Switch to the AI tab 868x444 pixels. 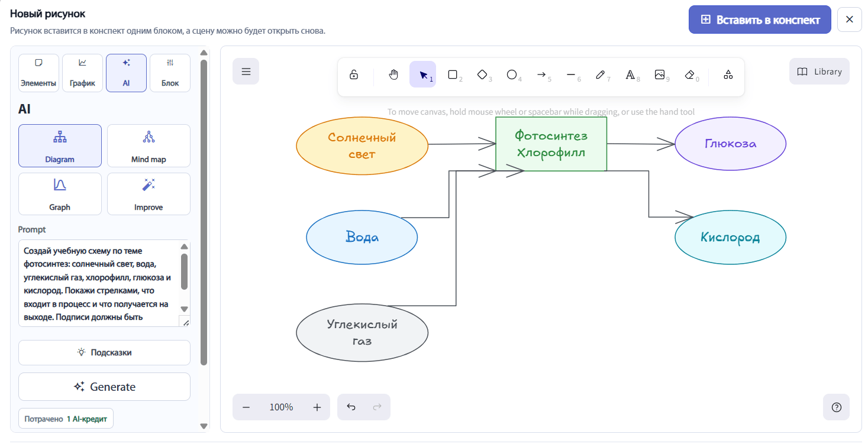[x=126, y=73]
